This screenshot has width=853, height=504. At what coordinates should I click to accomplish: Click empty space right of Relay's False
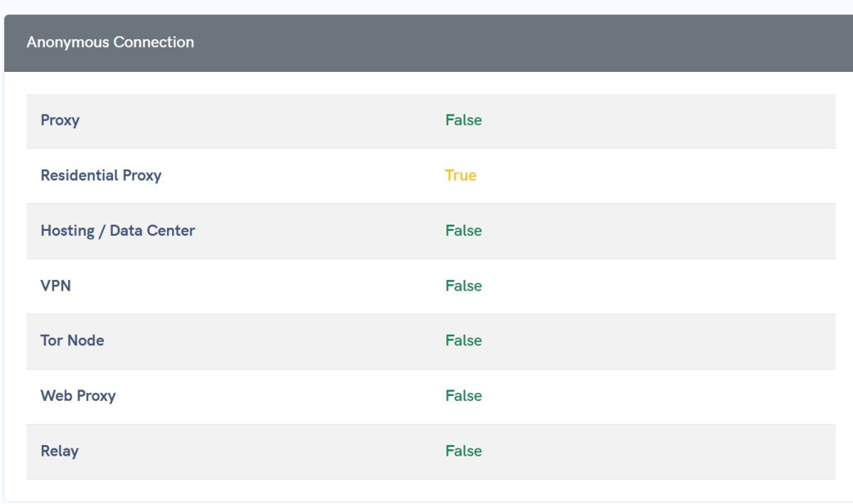pos(640,451)
